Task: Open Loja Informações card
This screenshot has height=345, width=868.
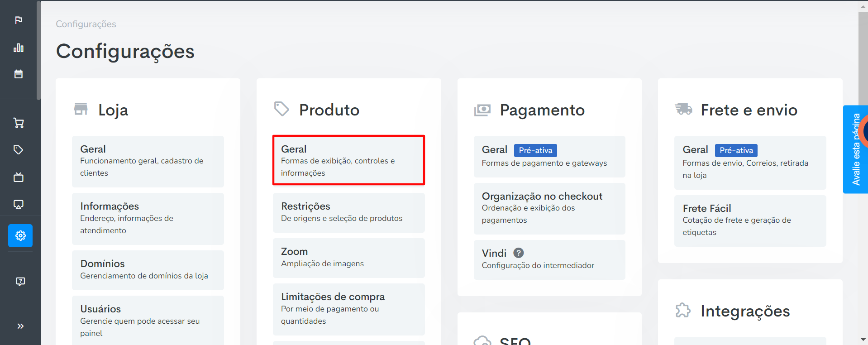Action: [x=148, y=219]
